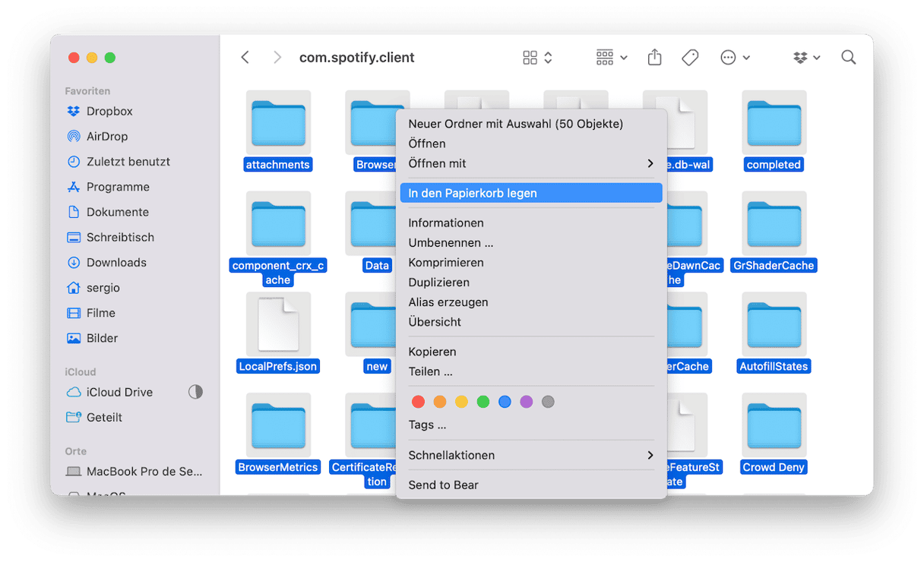Screen dimensions: 924x562
Task: Apply the green color tag
Action: point(483,402)
